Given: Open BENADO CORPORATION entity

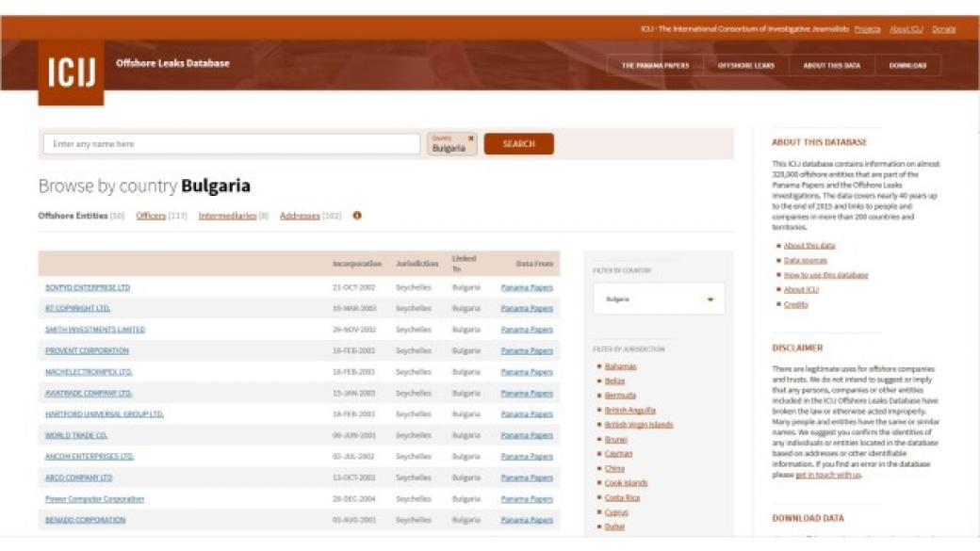Looking at the screenshot, I should pos(85,520).
